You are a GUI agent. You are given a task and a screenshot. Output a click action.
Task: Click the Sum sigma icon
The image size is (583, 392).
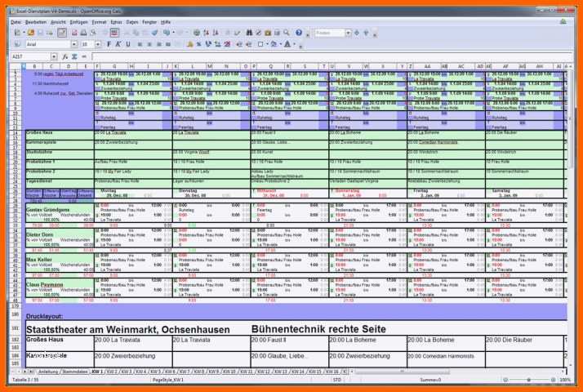click(74, 56)
